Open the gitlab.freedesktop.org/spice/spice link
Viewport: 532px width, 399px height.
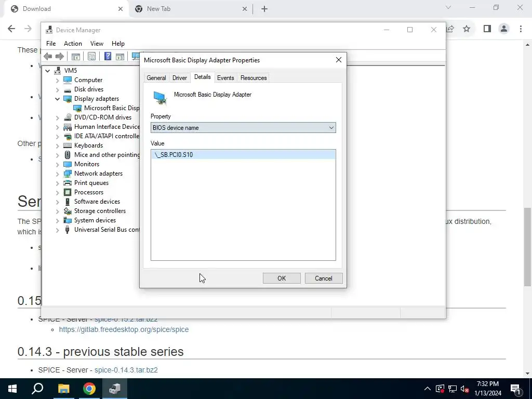pos(124,330)
